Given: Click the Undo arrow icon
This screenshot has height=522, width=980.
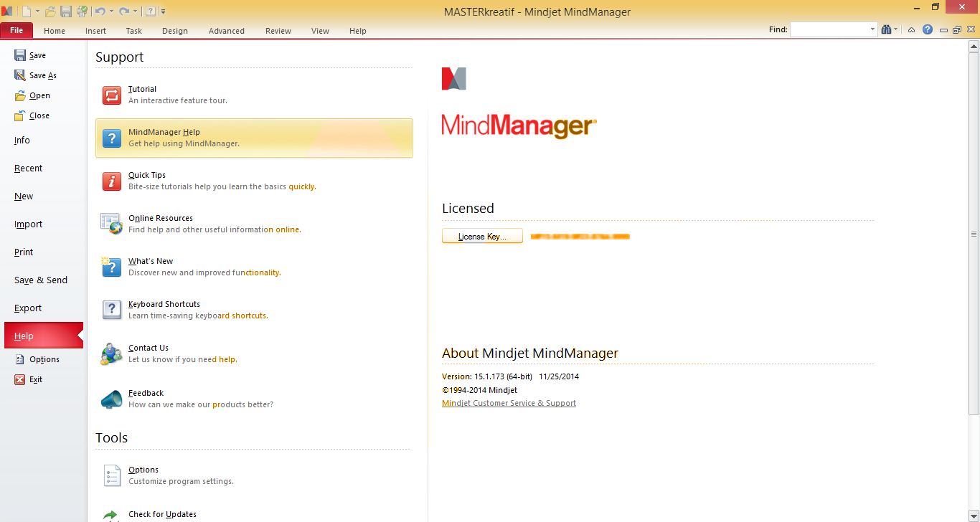Looking at the screenshot, I should [100, 11].
